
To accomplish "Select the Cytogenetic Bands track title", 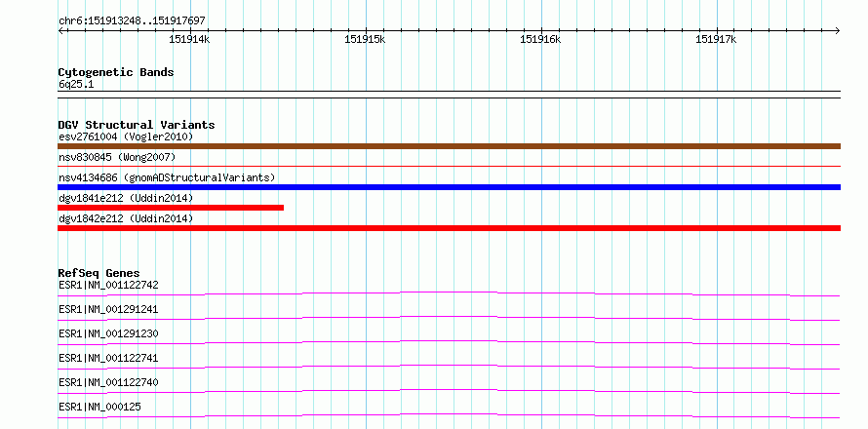I will tap(116, 72).
